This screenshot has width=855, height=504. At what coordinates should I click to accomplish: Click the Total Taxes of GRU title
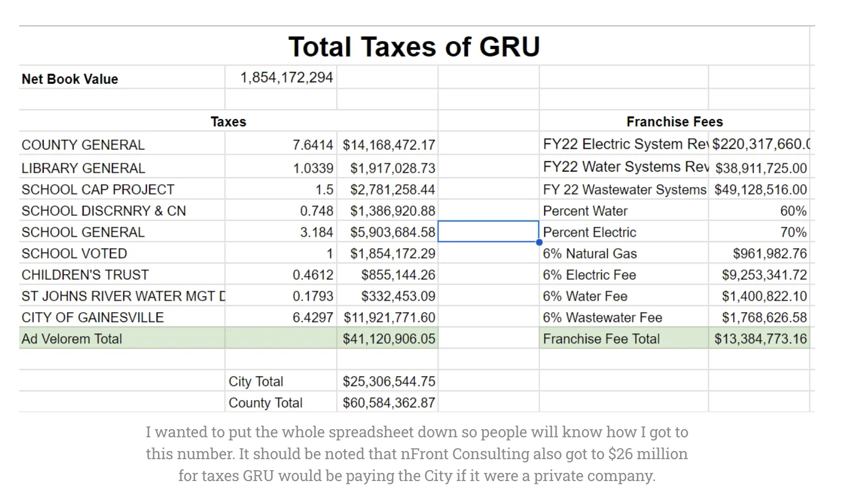click(x=414, y=46)
